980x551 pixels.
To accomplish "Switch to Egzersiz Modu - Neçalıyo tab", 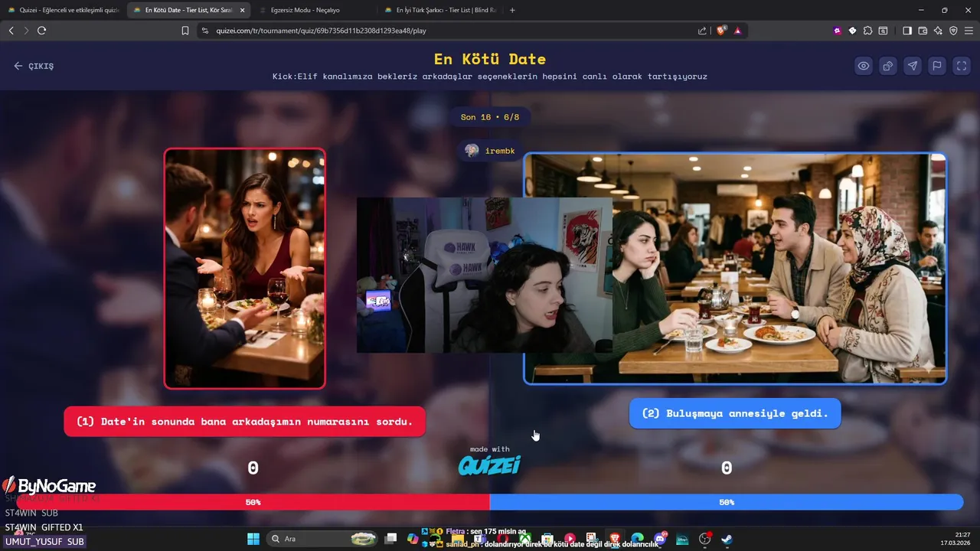I will [x=312, y=10].
